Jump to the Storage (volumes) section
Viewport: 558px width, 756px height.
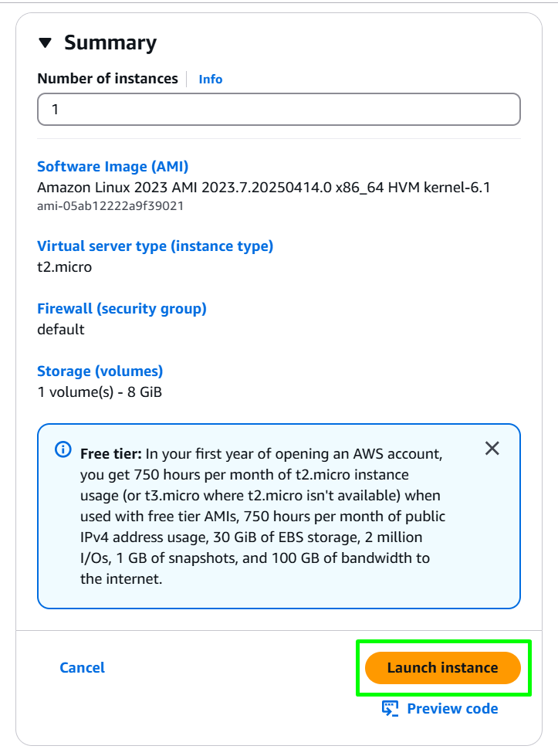[x=100, y=371]
